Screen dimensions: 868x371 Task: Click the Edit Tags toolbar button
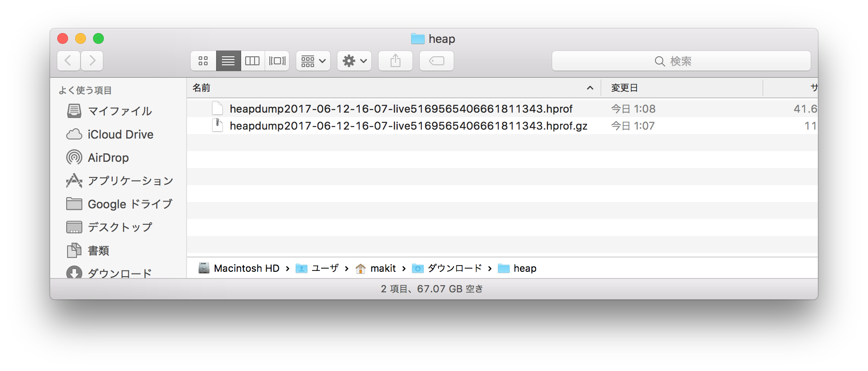click(x=437, y=61)
